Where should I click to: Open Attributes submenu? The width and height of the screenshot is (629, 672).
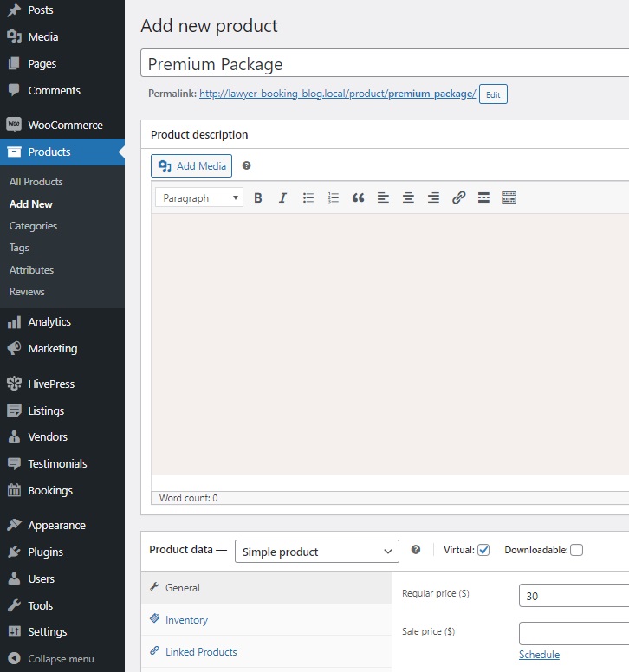[x=31, y=270]
